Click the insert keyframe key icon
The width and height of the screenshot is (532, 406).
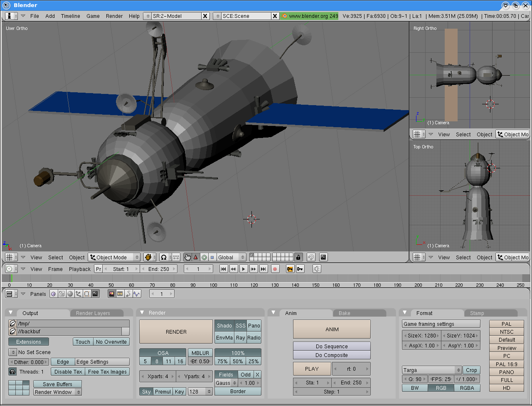pos(290,269)
